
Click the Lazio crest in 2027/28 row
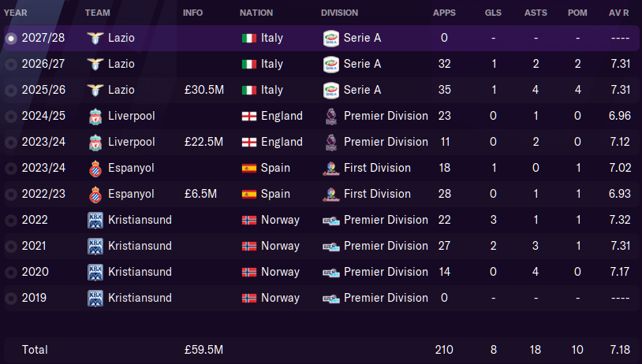click(x=95, y=38)
